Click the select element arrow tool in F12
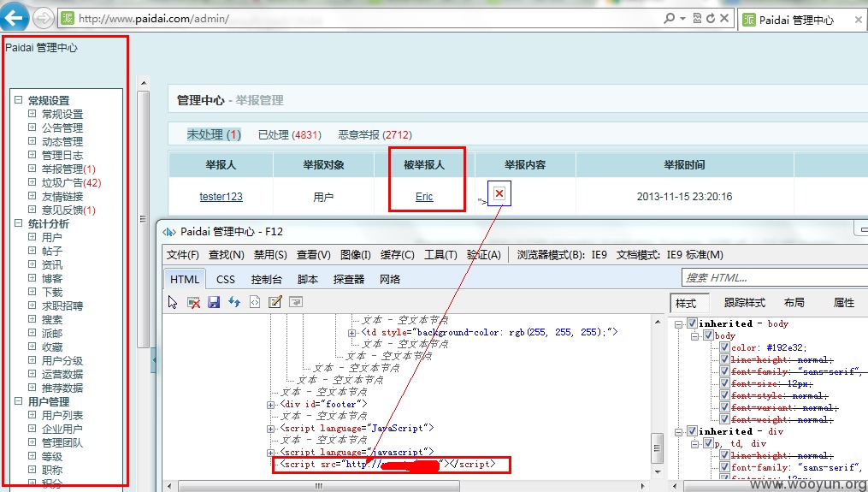This screenshot has width=868, height=492. tap(173, 302)
